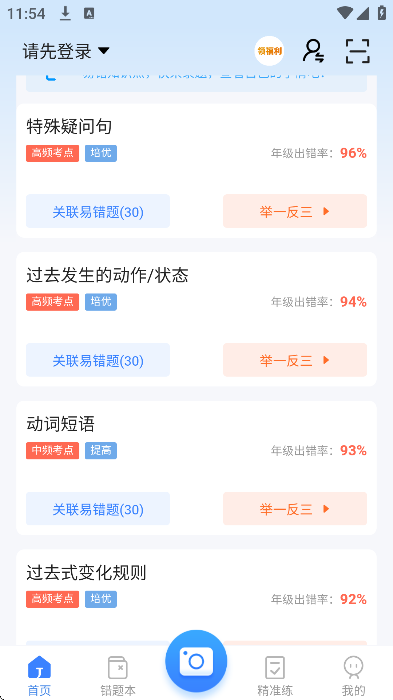Expand 举一反三 for 动词短语

point(295,508)
